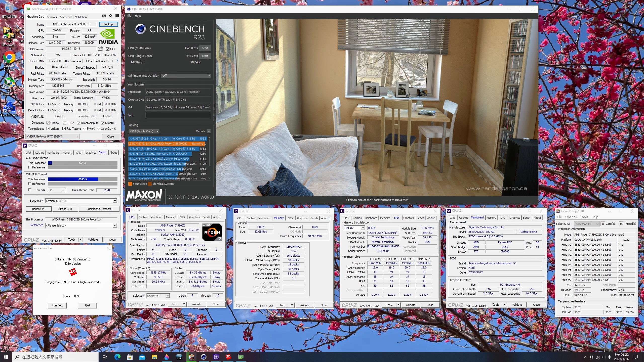Screen dimensions: 644x362
Task: Open the Validation tab in GPU-Z
Action: 81,17
